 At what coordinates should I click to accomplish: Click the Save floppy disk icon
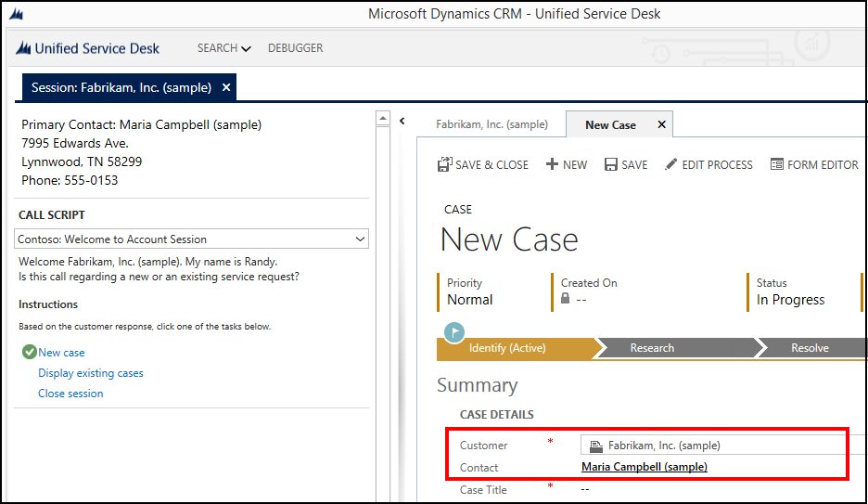click(611, 164)
